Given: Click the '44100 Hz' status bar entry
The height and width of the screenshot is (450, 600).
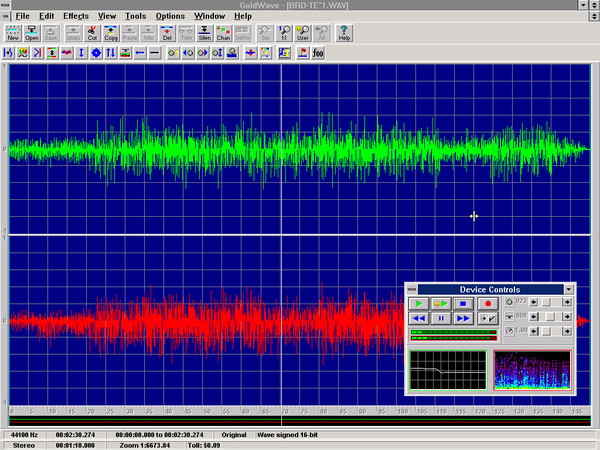Looking at the screenshot, I should (24, 435).
